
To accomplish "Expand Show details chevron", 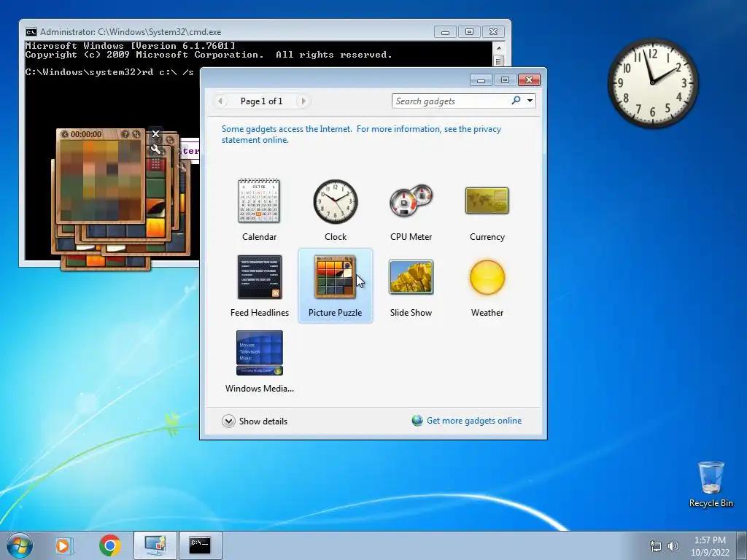I will click(x=228, y=421).
